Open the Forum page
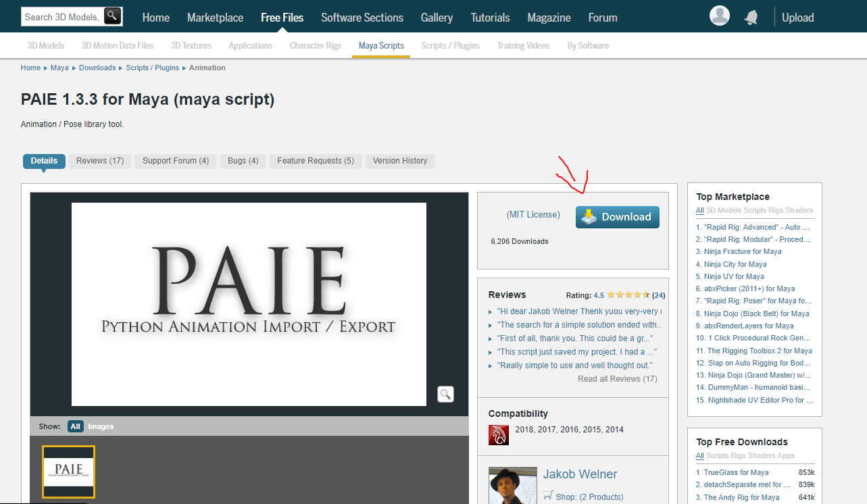The height and width of the screenshot is (504, 867). pos(603,18)
